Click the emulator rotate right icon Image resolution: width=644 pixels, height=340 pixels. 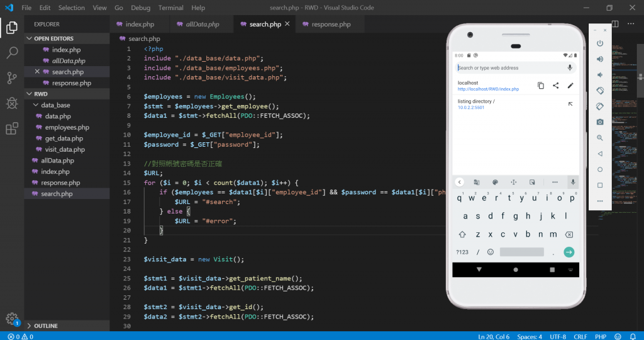tap(599, 106)
